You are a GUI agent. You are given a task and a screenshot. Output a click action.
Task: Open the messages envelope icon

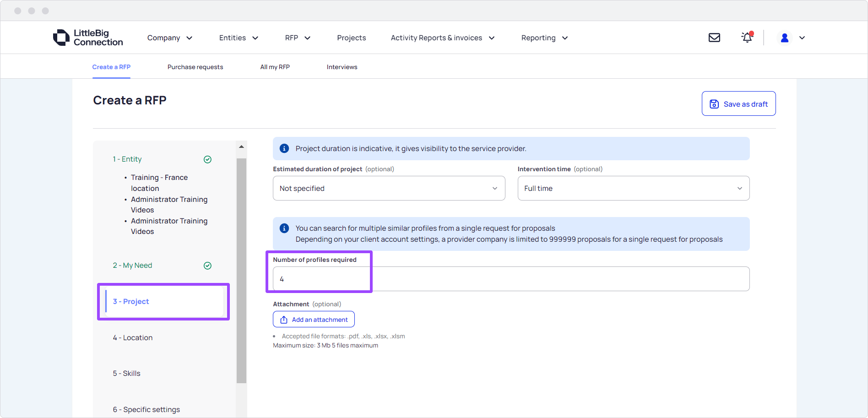click(714, 38)
